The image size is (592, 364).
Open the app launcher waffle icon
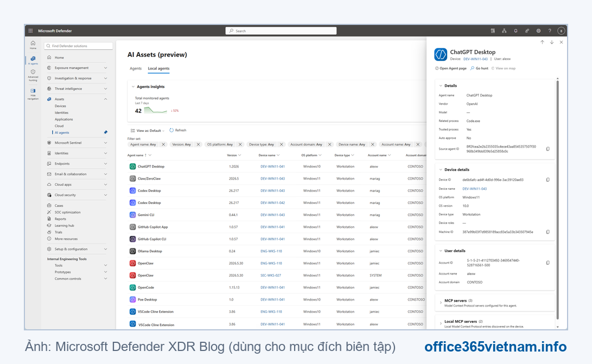pos(30,30)
